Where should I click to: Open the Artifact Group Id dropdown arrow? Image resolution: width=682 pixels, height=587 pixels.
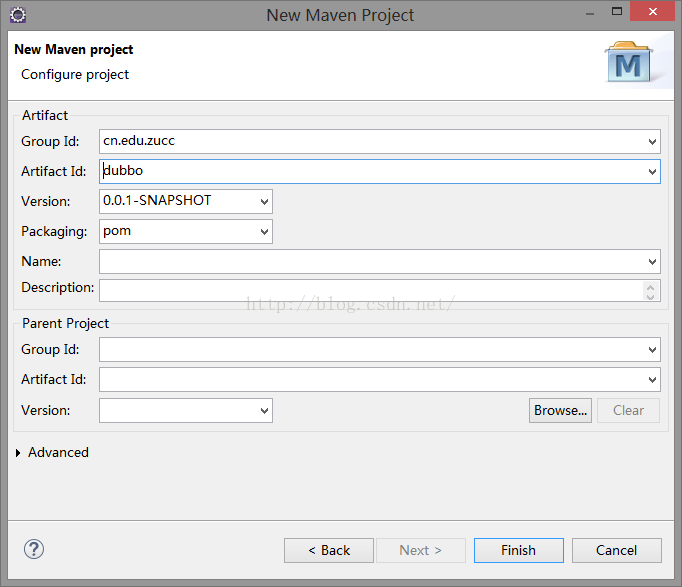[x=652, y=141]
